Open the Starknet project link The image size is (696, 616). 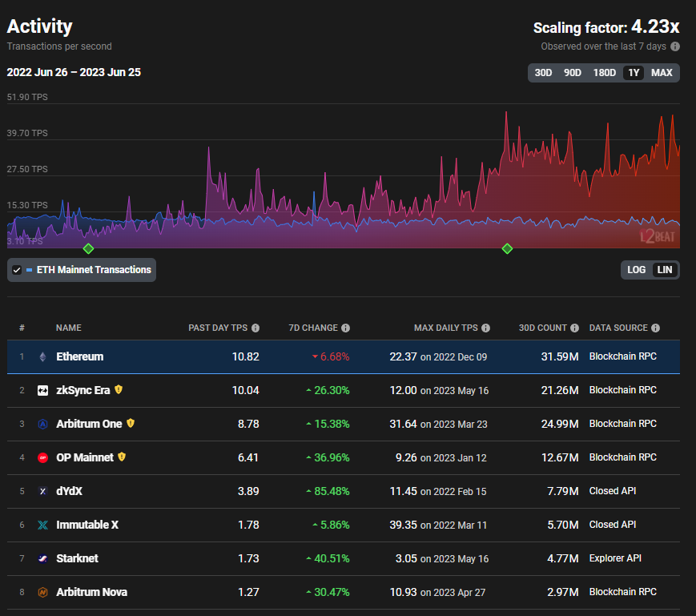click(77, 559)
